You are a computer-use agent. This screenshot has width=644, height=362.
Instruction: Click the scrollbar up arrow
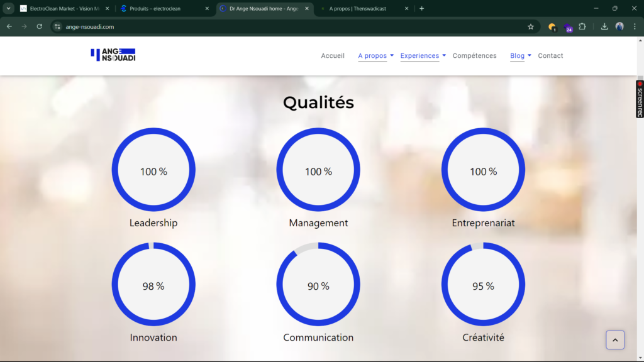[640, 40]
